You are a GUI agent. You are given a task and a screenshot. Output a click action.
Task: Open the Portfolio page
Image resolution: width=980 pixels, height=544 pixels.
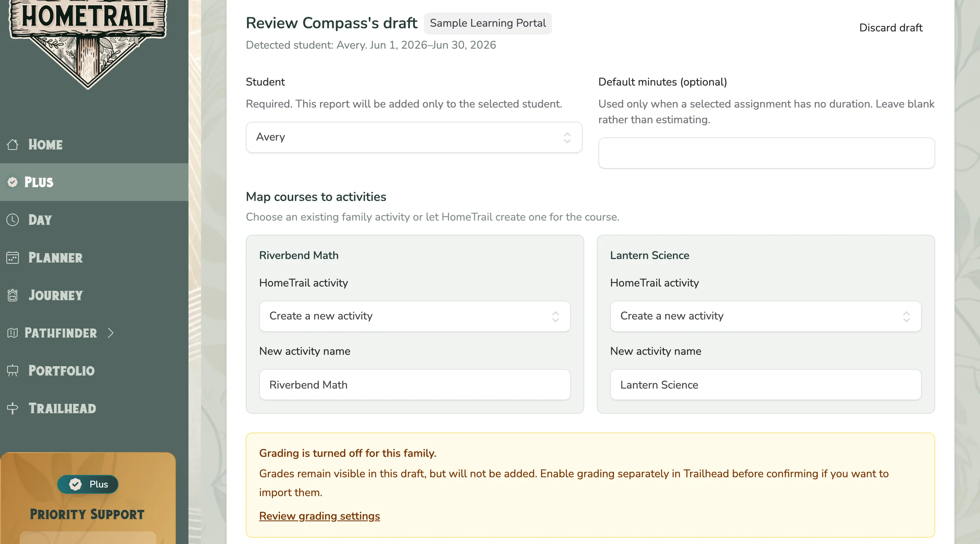pyautogui.click(x=94, y=371)
